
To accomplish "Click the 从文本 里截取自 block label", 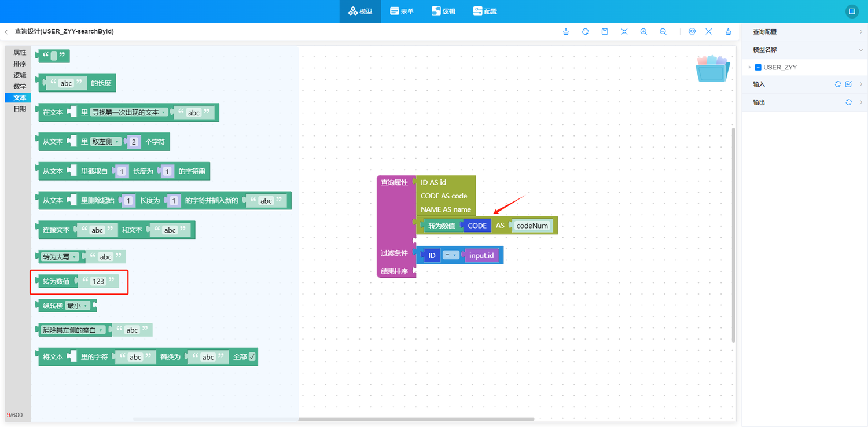I will click(53, 171).
